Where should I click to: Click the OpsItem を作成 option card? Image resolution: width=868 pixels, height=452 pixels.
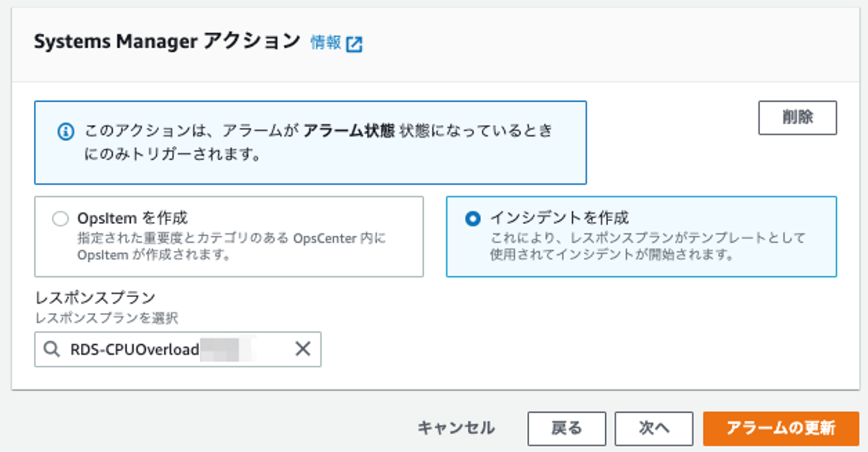229,236
